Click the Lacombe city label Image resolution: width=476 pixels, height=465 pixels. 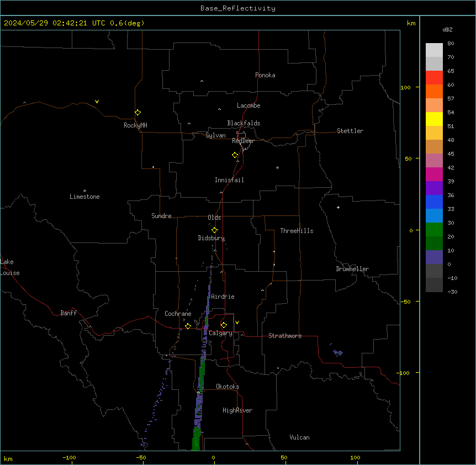[248, 105]
